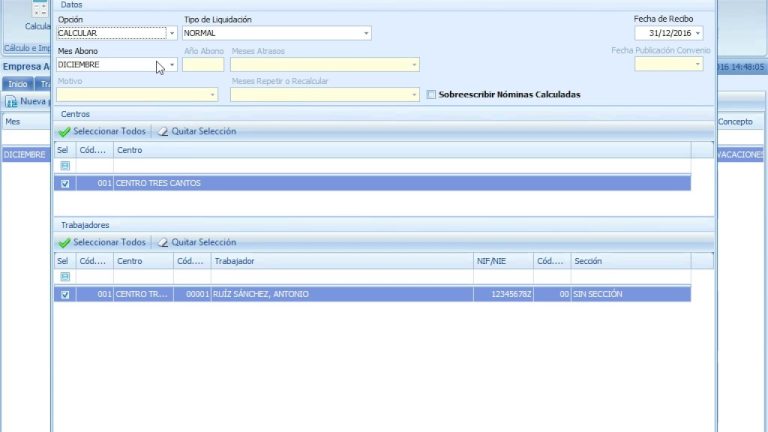Click eraser icon Quitar Selección in Centros
The width and height of the screenshot is (768, 432).
click(x=163, y=131)
